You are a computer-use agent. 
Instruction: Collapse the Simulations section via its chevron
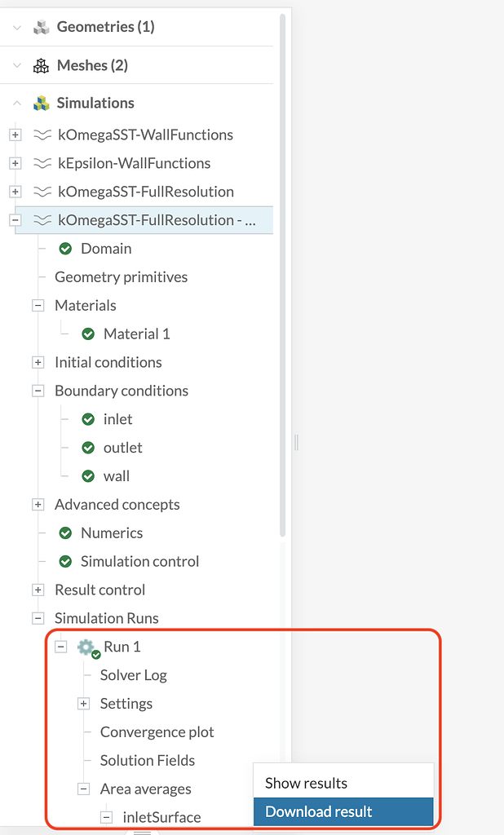[18, 103]
